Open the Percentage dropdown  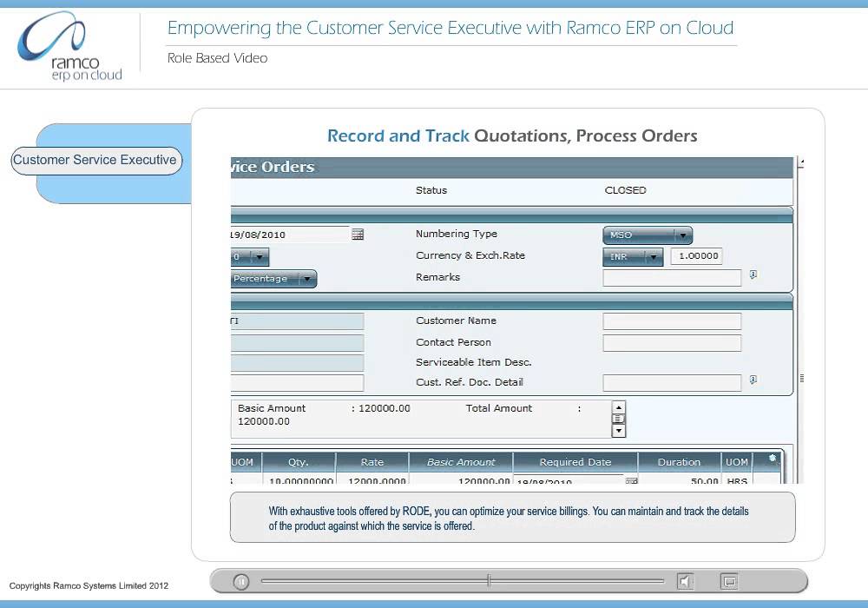273,279
